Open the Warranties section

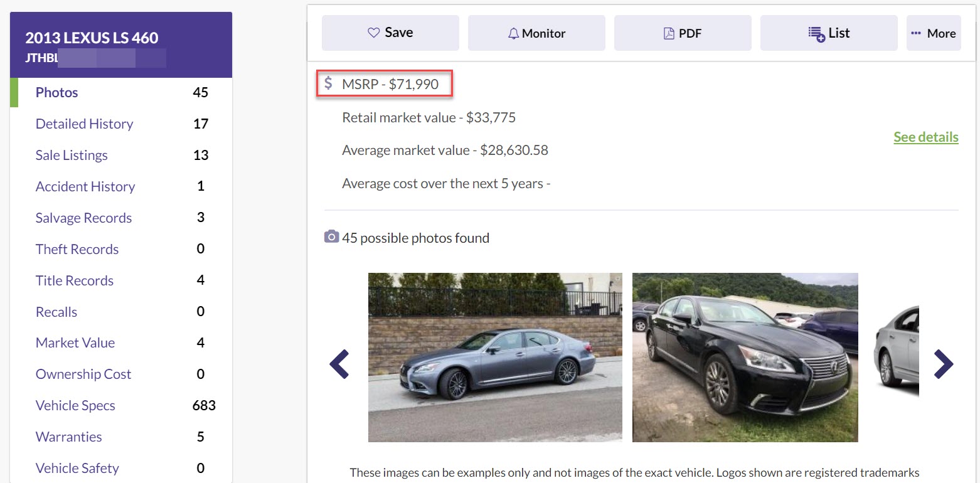(68, 437)
